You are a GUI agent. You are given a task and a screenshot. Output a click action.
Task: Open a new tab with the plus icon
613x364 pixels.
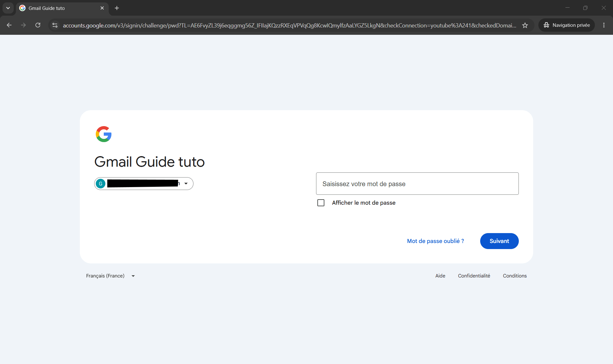(x=117, y=8)
